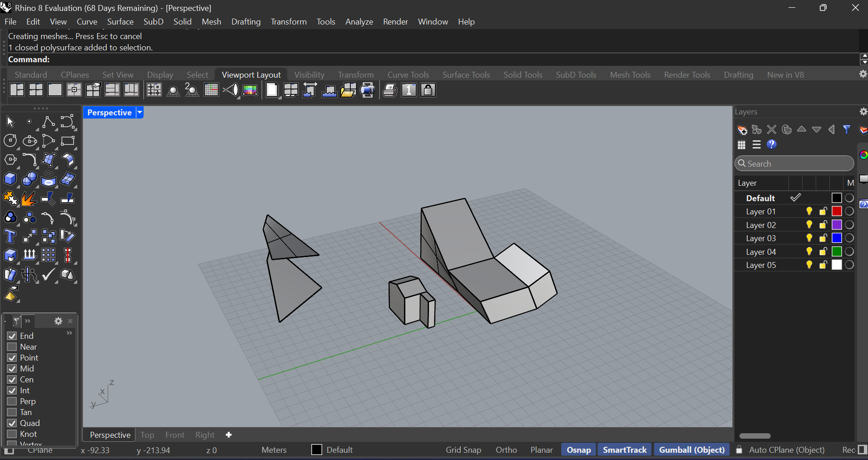Enable the Near object snap checkbox
The image size is (868, 460).
(x=12, y=347)
